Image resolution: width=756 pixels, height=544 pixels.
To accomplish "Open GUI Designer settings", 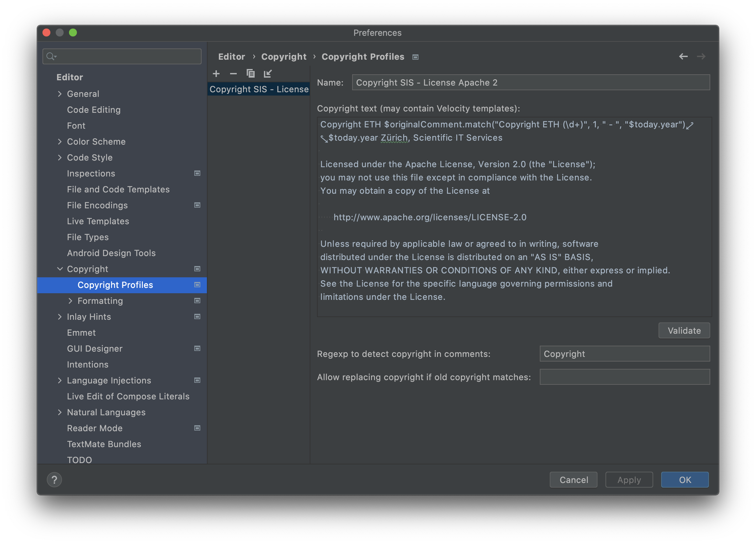I will pos(95,349).
